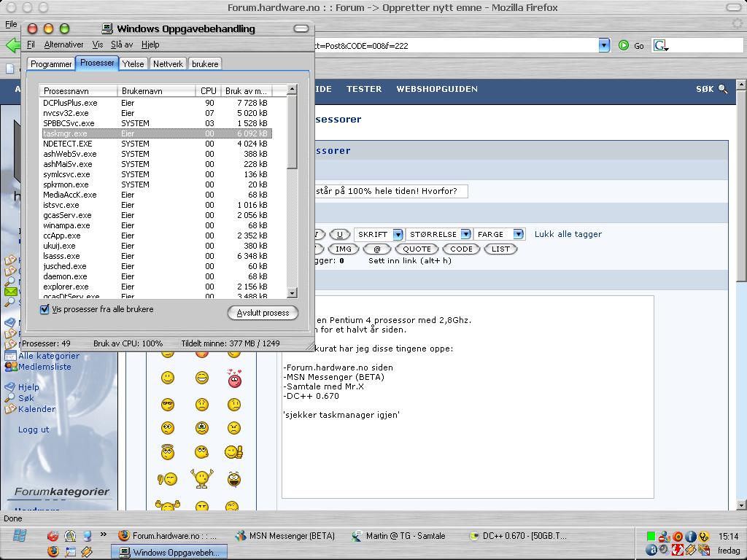This screenshot has height=560, width=747.
Task: Open the Slå av menu
Action: 122,44
